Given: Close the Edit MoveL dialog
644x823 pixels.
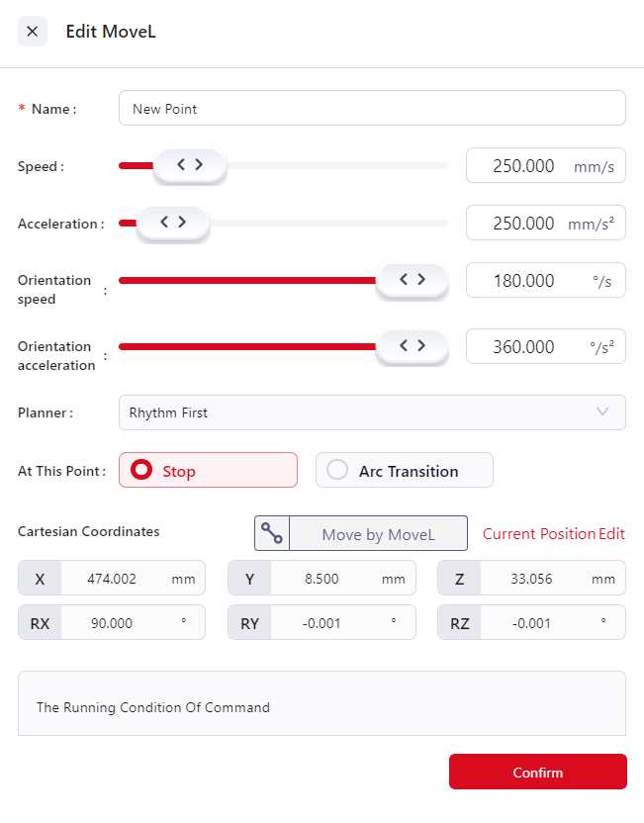Looking at the screenshot, I should click(x=32, y=32).
